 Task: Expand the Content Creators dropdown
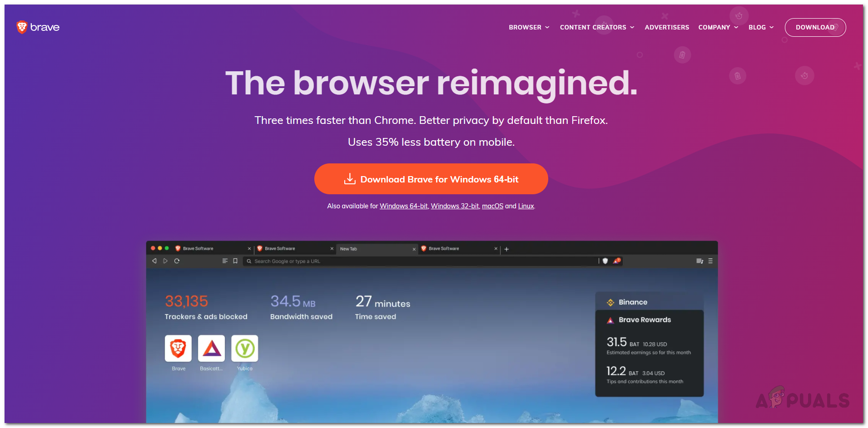coord(597,27)
